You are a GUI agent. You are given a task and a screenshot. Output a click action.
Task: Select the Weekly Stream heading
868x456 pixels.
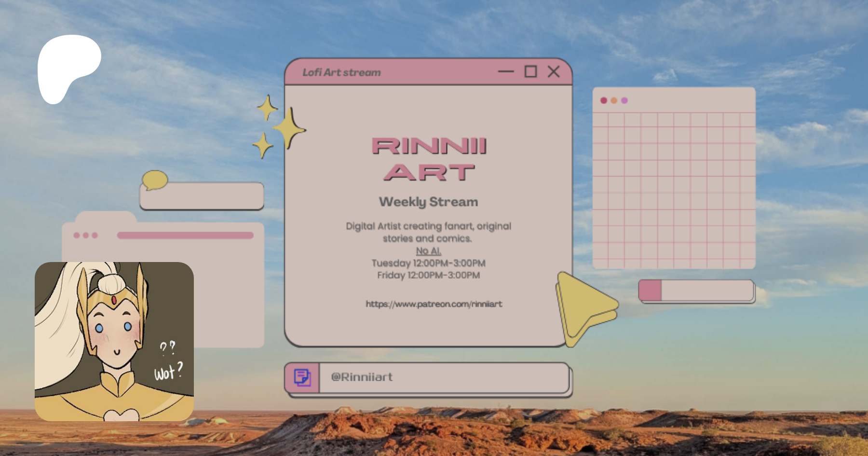pos(428,202)
